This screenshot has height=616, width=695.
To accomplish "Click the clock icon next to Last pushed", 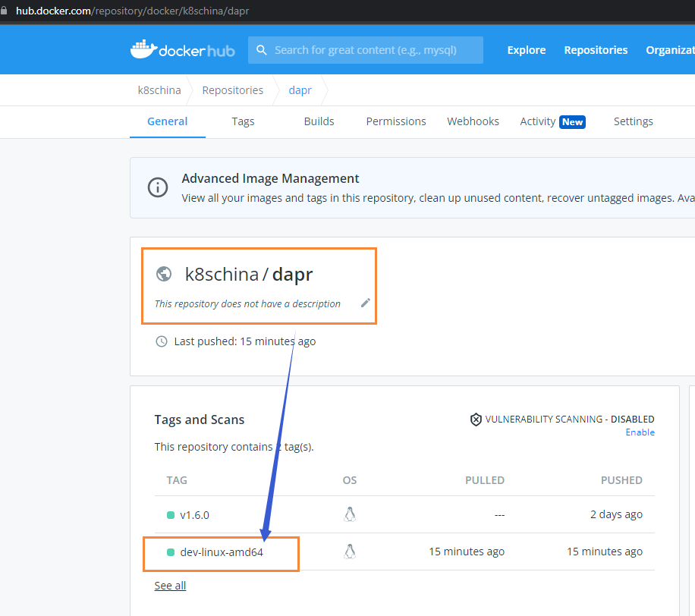I will [x=162, y=341].
